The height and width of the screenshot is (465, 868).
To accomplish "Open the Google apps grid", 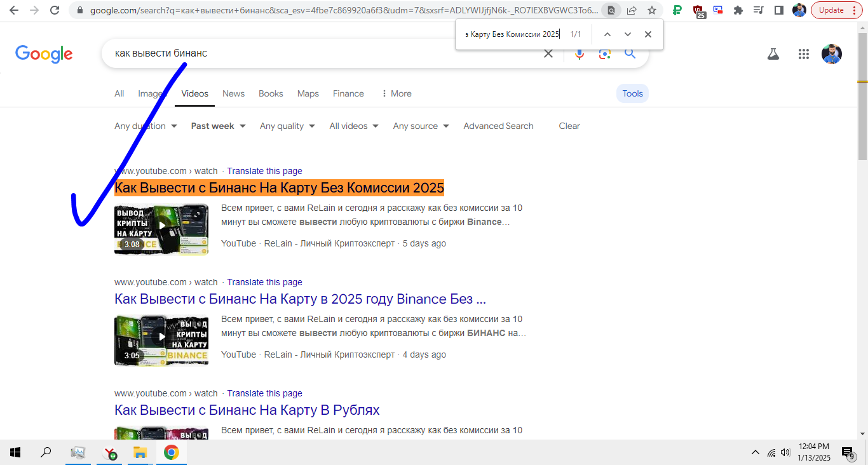I will 804,54.
